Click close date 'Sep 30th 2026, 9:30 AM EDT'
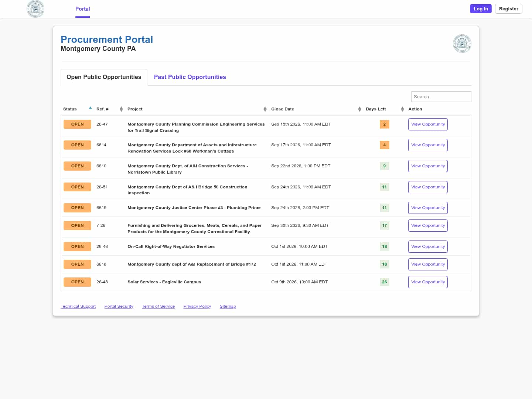Screen dimensions: 532x399 click(300, 226)
